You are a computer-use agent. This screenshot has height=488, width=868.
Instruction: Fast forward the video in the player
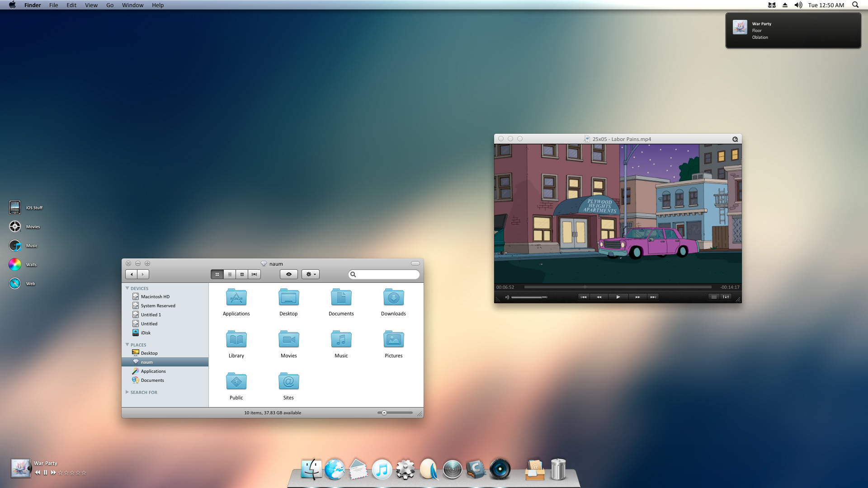(637, 297)
